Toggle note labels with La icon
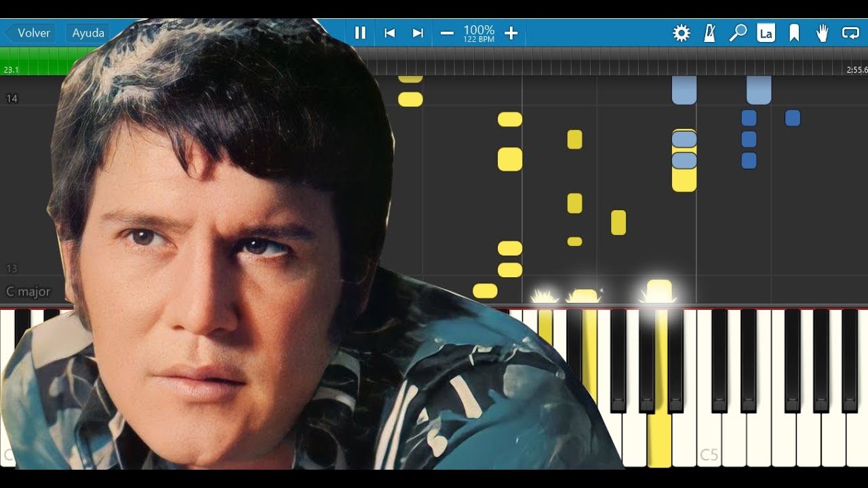Screen dimensions: 868x488 (x=766, y=33)
